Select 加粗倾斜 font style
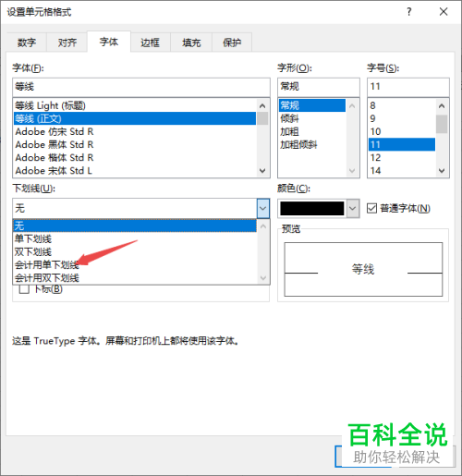 pos(312,144)
